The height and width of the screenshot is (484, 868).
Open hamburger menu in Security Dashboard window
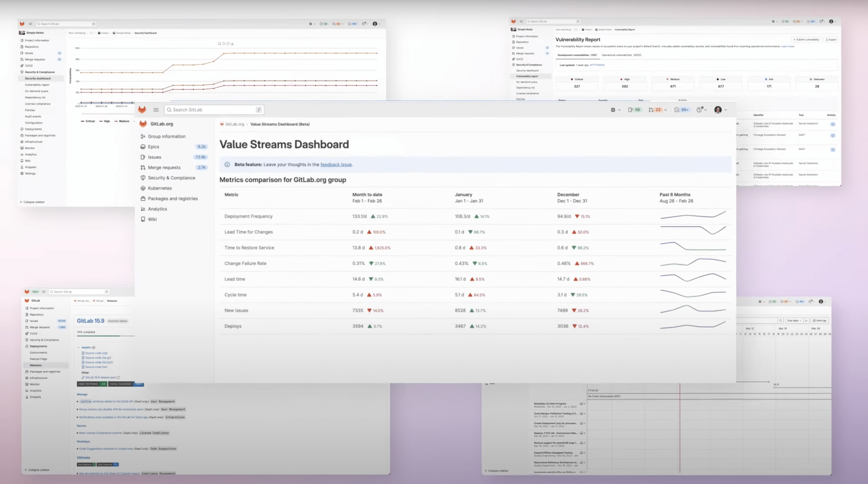[x=30, y=24]
